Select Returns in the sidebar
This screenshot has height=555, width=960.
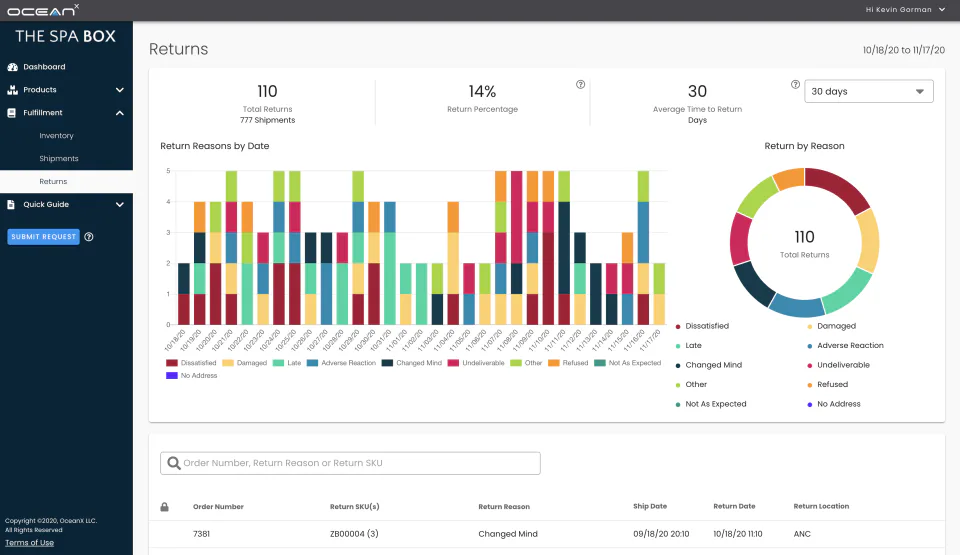pyautogui.click(x=53, y=181)
